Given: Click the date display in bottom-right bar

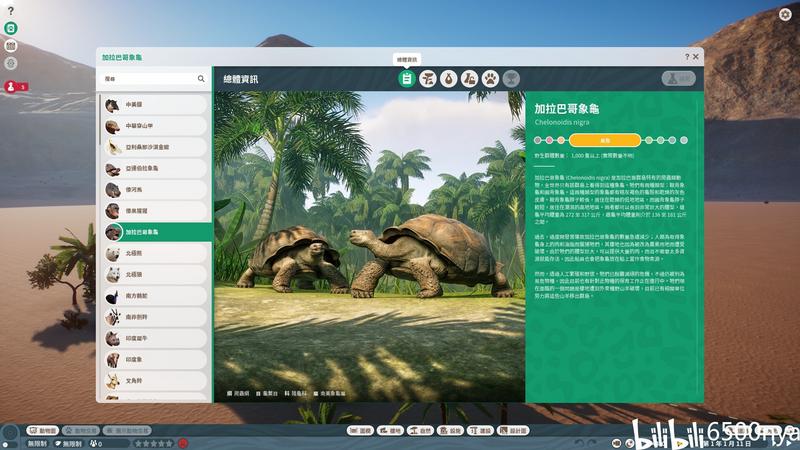Looking at the screenshot, I should [727, 444].
